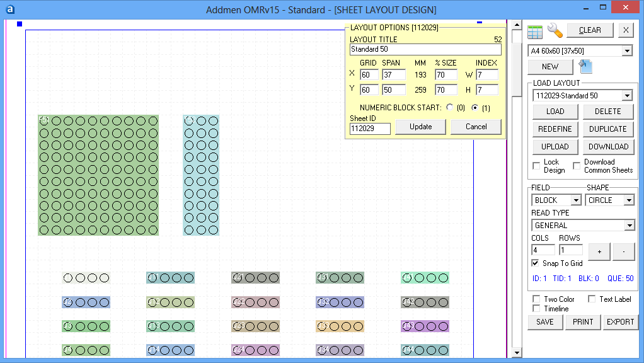Click the Sheet ID field
The height and width of the screenshot is (363, 644).
click(370, 129)
